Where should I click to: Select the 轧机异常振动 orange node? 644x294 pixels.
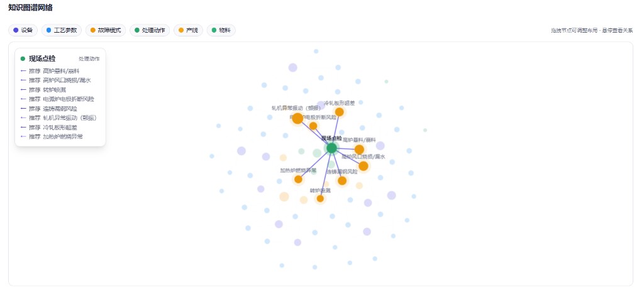pos(297,119)
